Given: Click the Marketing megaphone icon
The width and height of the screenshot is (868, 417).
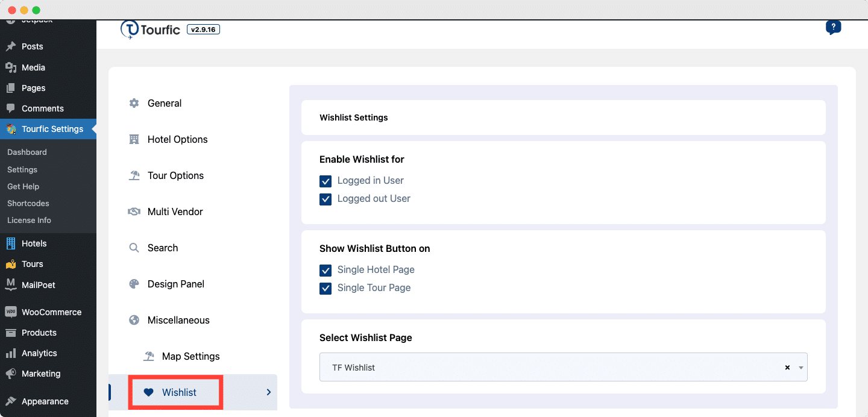Looking at the screenshot, I should (x=11, y=374).
